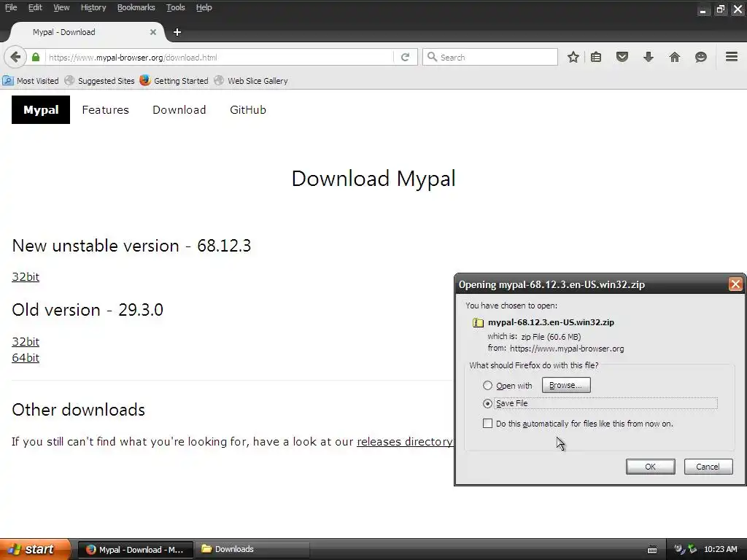Open the View menu

pyautogui.click(x=61, y=7)
